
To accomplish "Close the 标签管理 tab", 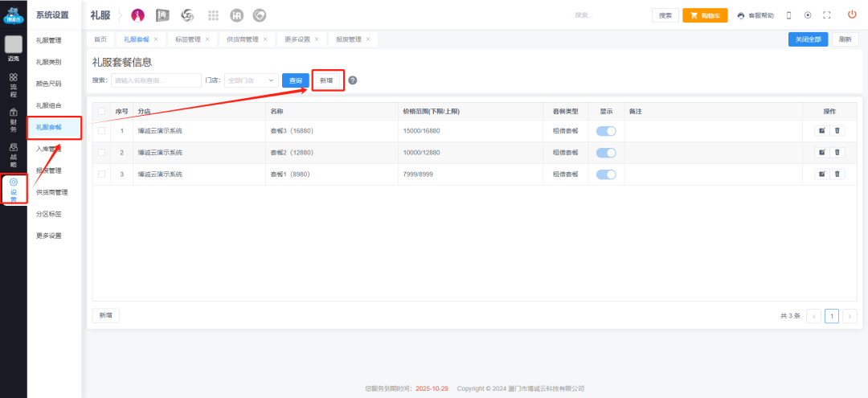I will (207, 39).
